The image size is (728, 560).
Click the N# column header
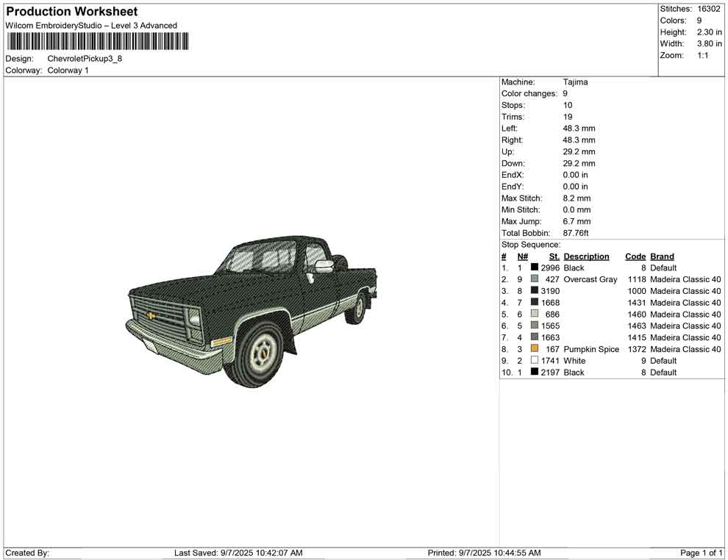pos(522,256)
